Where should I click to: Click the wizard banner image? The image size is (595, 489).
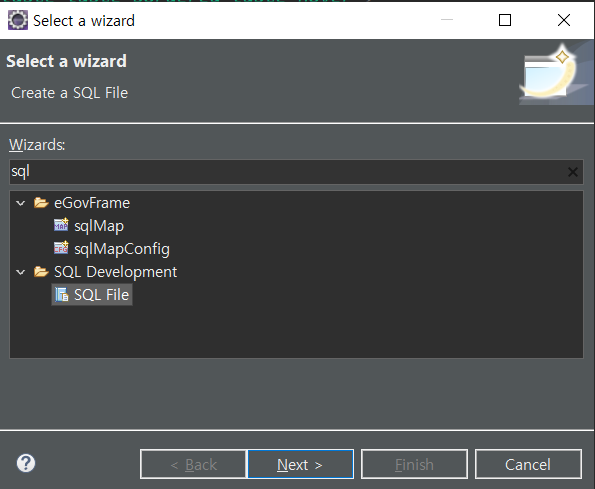556,73
